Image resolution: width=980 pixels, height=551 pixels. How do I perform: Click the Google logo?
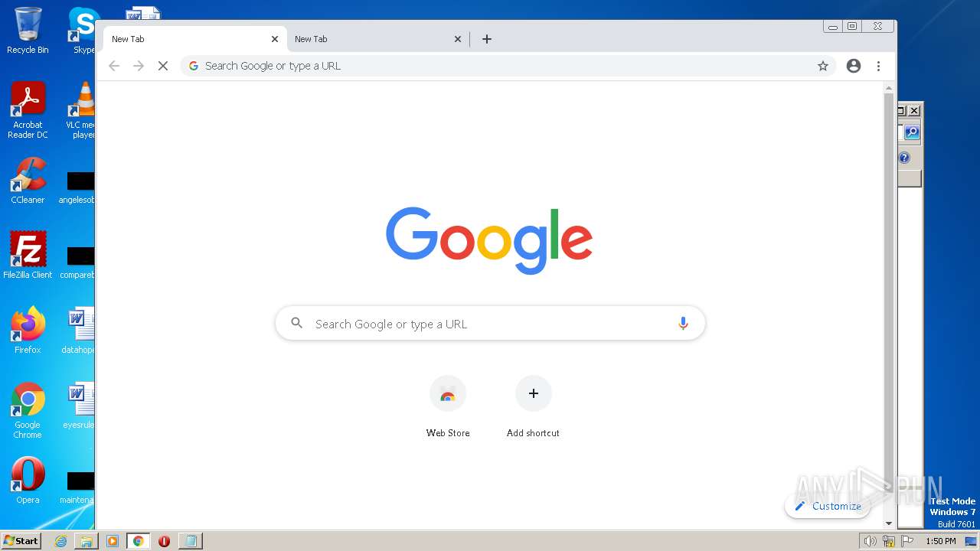(489, 240)
